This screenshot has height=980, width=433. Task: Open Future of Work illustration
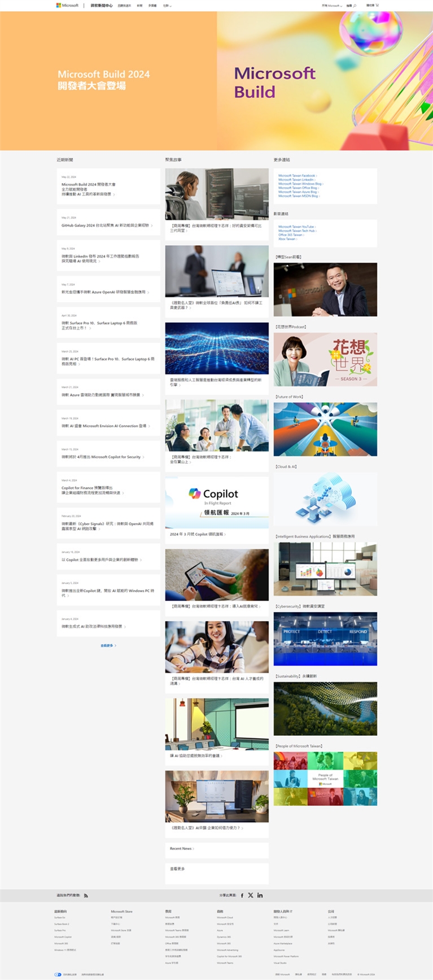point(325,429)
